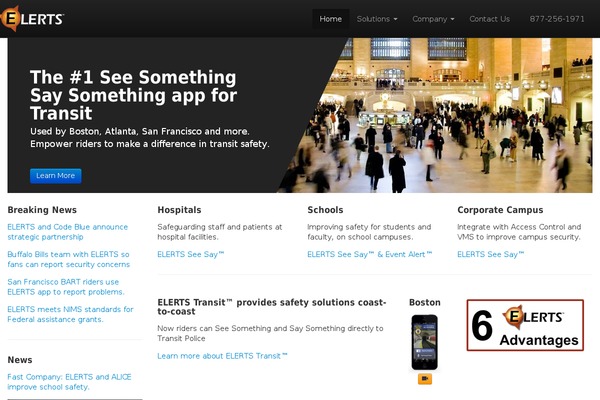Click the ELERTS logo in the header

(x=32, y=18)
